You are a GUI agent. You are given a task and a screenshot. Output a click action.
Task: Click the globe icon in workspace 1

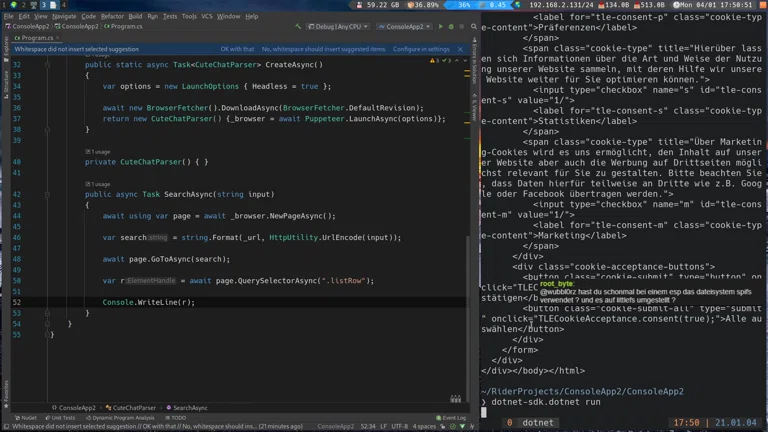pos(13,4)
